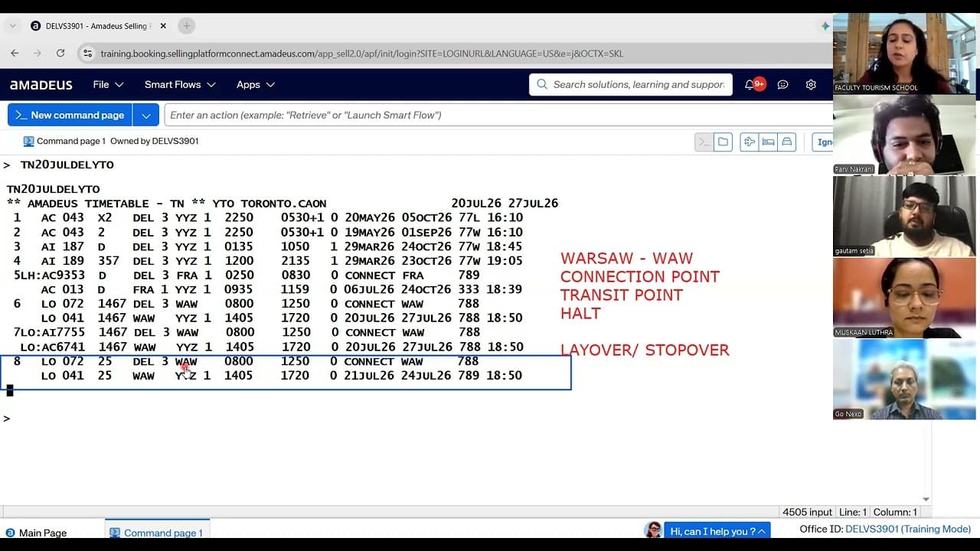Select line 5 LH:AC9353 DEL to FRA

pyautogui.click(x=247, y=275)
